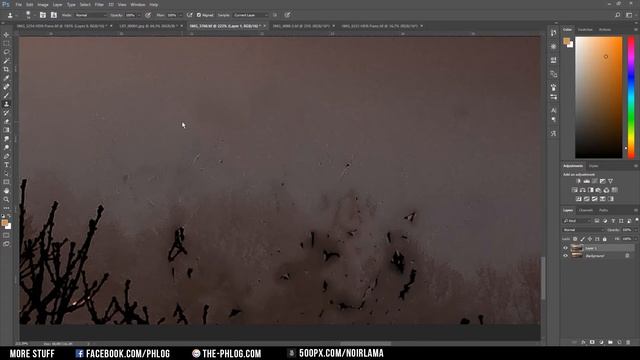Toggle airbrush build-up in options bar

coord(189,15)
